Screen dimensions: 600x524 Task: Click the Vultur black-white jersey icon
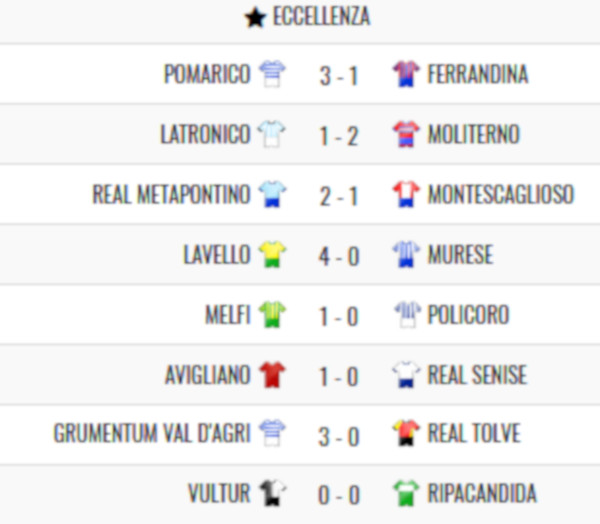(x=272, y=493)
